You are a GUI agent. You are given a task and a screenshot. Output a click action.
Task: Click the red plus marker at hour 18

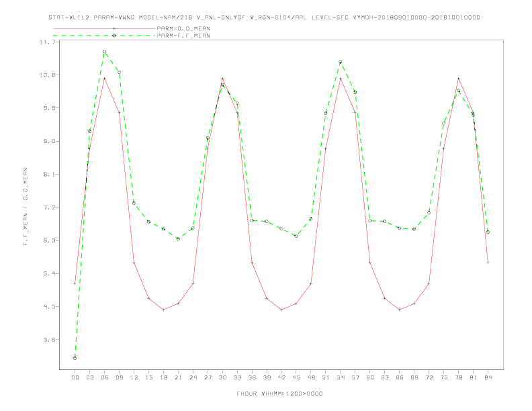tap(163, 310)
